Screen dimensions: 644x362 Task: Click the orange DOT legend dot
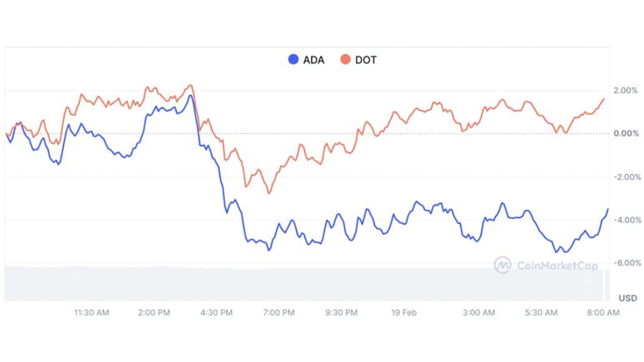pos(344,60)
